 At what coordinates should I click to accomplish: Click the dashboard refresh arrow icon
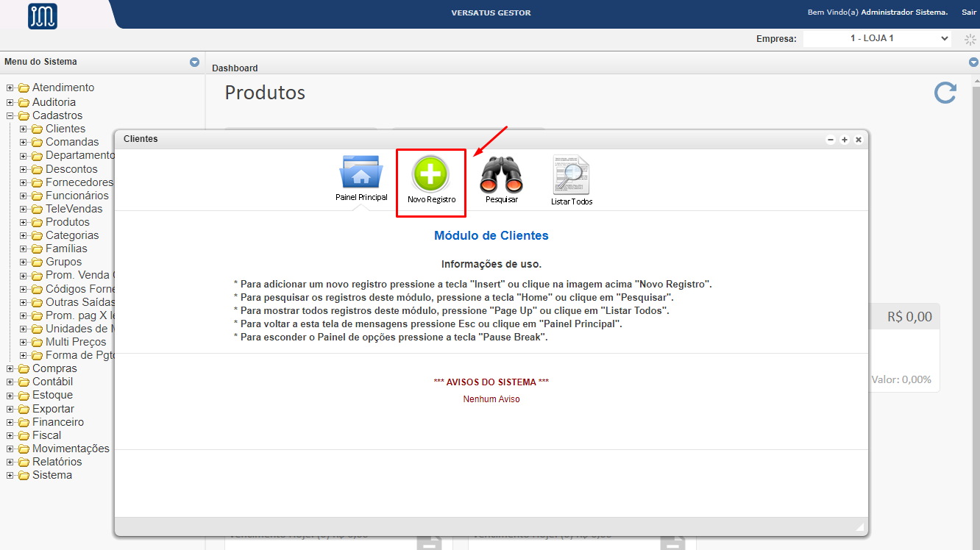tap(945, 93)
